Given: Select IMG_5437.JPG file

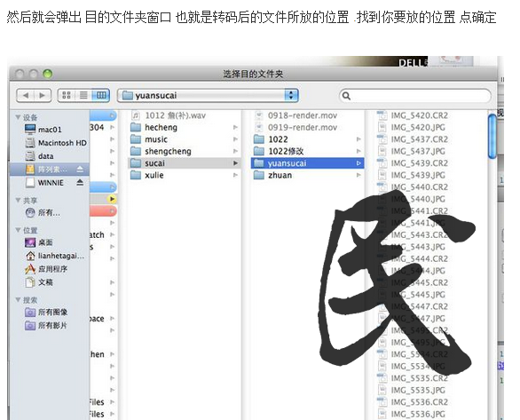Looking at the screenshot, I should [412, 151].
